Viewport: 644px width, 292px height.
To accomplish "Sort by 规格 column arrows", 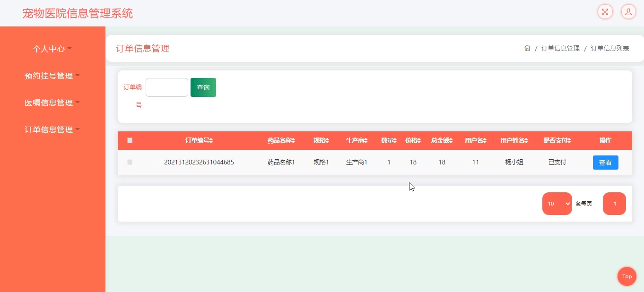I will coord(327,141).
